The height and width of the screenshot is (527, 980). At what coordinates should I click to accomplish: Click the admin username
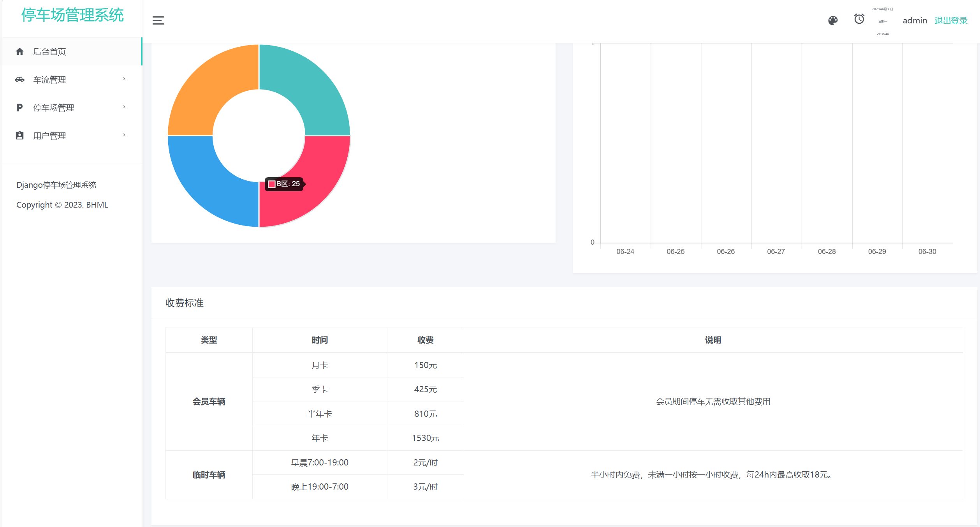pos(915,21)
